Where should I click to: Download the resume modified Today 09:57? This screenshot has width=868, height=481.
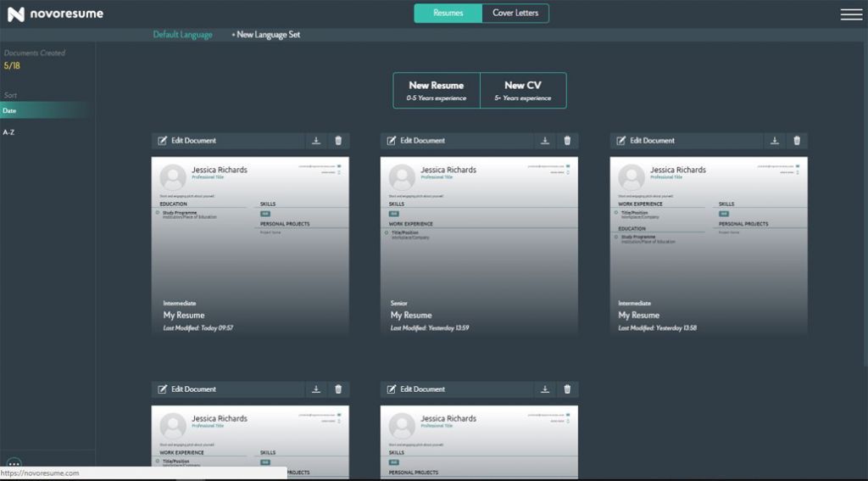point(316,141)
